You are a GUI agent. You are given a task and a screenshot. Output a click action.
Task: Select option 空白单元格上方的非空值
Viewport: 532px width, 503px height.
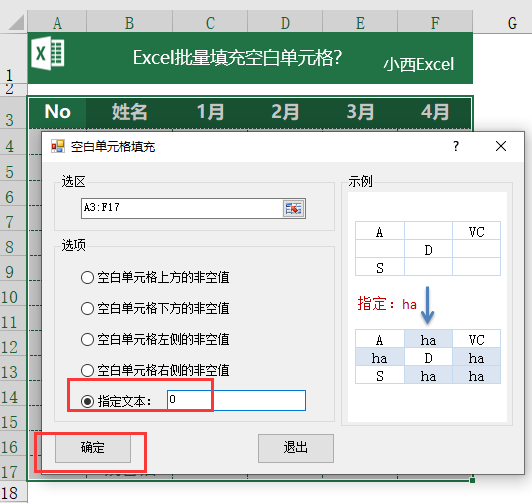[x=155, y=277]
